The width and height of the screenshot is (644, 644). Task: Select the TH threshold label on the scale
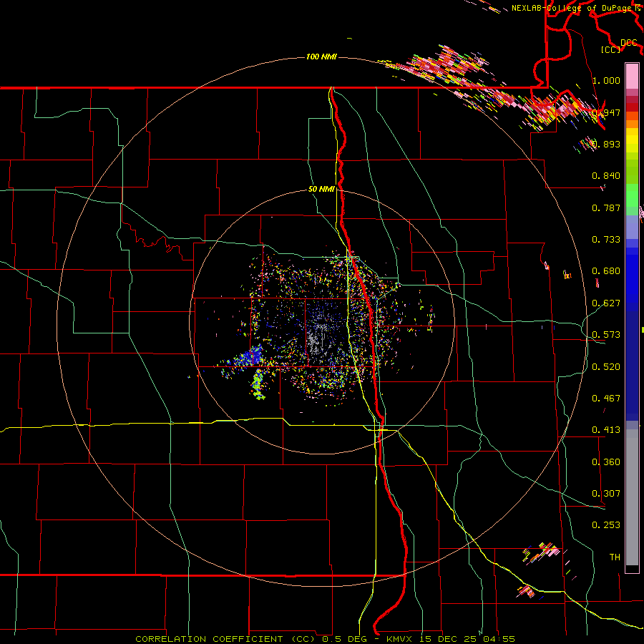[x=615, y=557]
